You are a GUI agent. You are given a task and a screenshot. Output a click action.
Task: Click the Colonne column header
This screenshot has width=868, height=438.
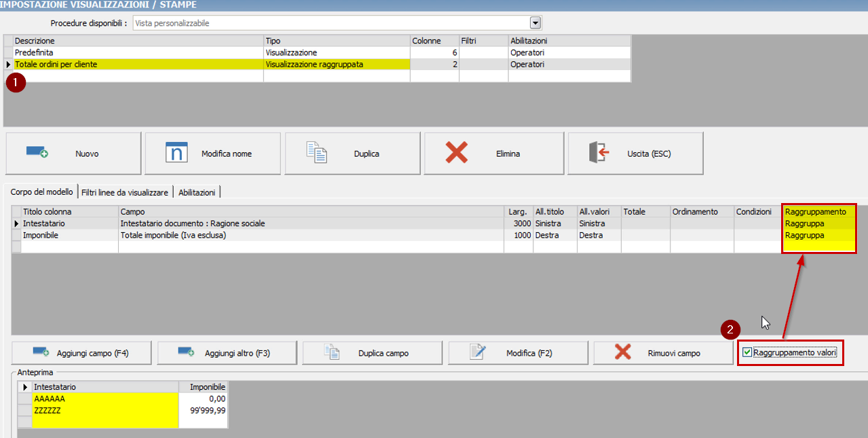pyautogui.click(x=434, y=41)
